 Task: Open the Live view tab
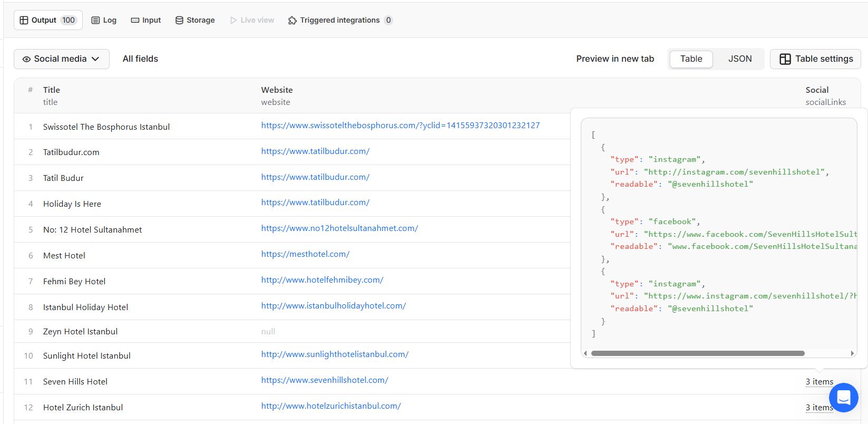(252, 20)
